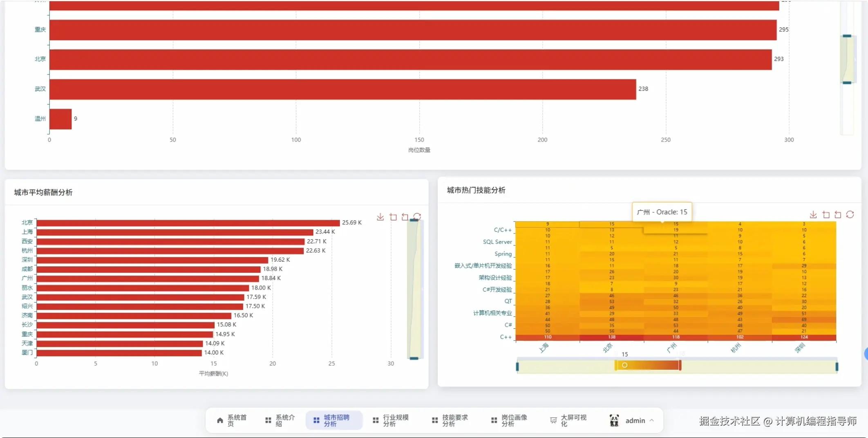Click the 计算机相关专业 skill label
Screen dimensions: 868x438
point(492,313)
